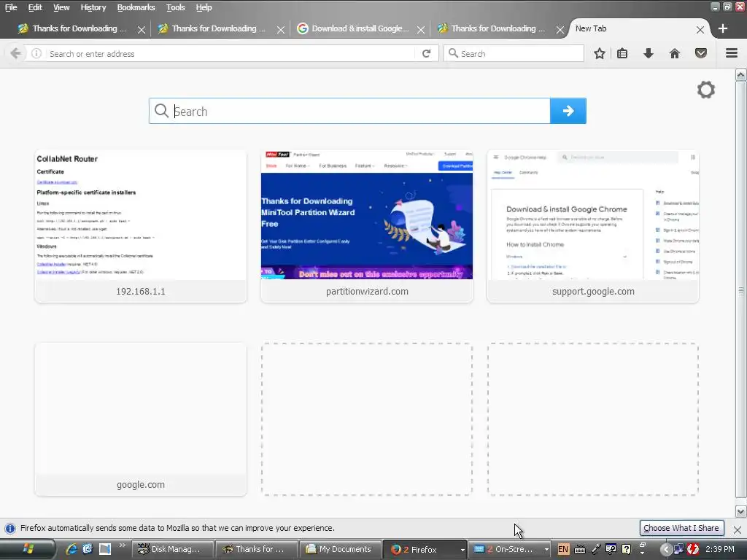
Task: Open the Help menu
Action: coord(204,7)
